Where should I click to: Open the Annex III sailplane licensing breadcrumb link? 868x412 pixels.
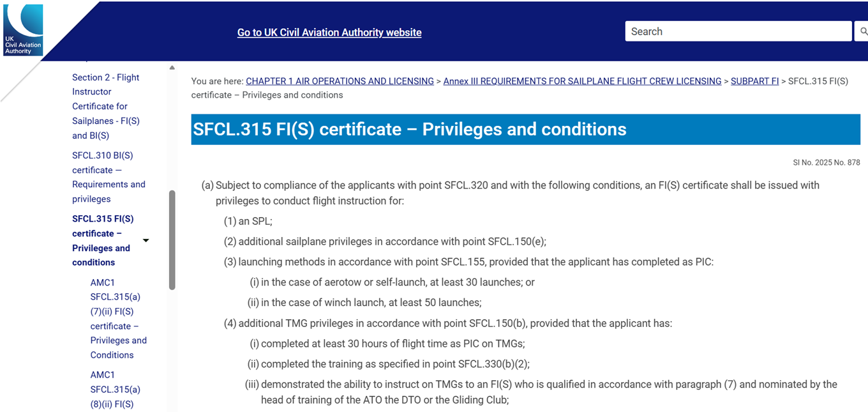pos(581,81)
